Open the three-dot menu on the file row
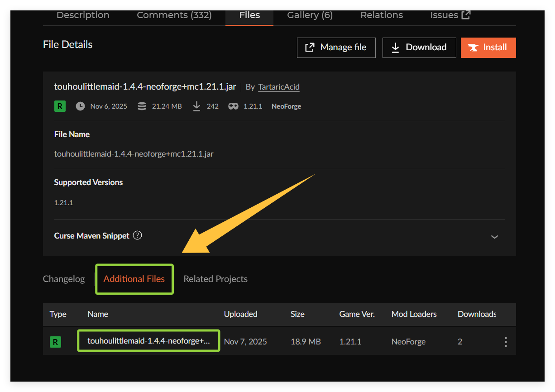The width and height of the screenshot is (555, 392). [506, 342]
